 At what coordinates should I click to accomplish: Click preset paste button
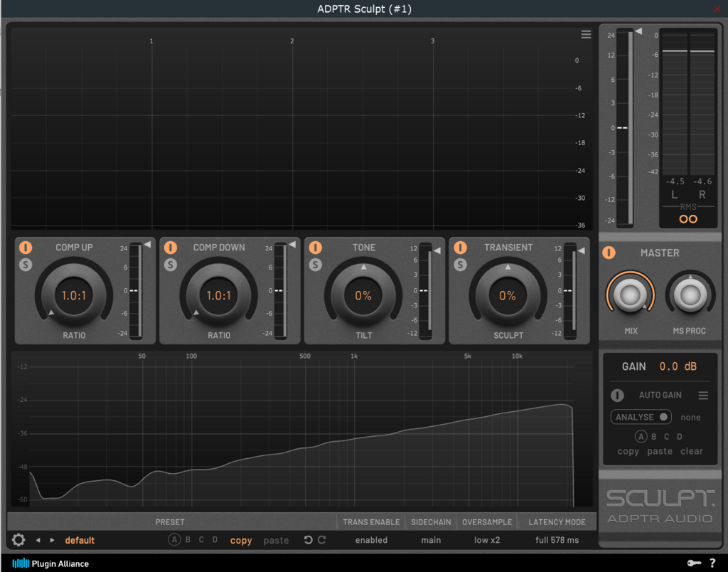pyautogui.click(x=276, y=541)
